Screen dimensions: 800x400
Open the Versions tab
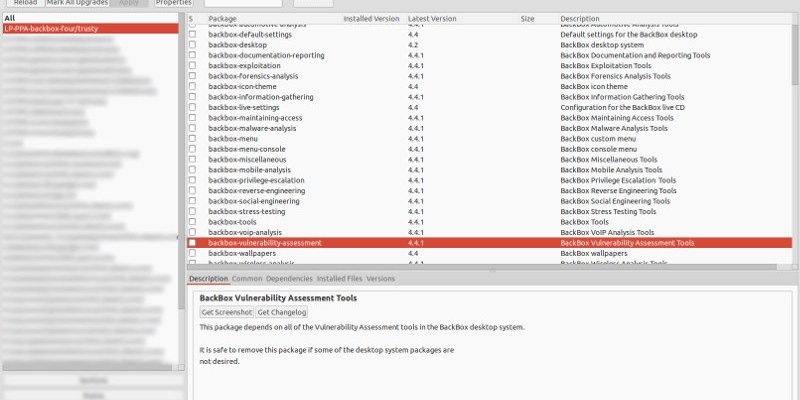pyautogui.click(x=381, y=279)
